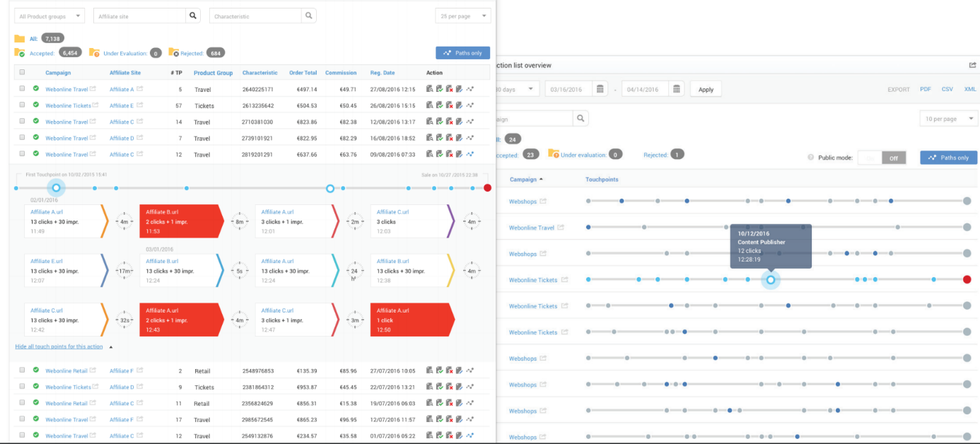Toggle the blue paths icon for characteristic 2819201291
The height and width of the screenshot is (444, 980).
(x=470, y=154)
